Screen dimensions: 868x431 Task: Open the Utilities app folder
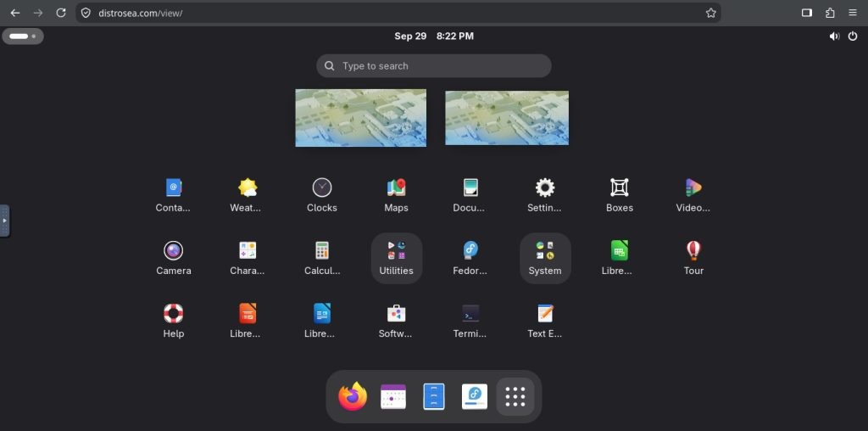pyautogui.click(x=397, y=258)
